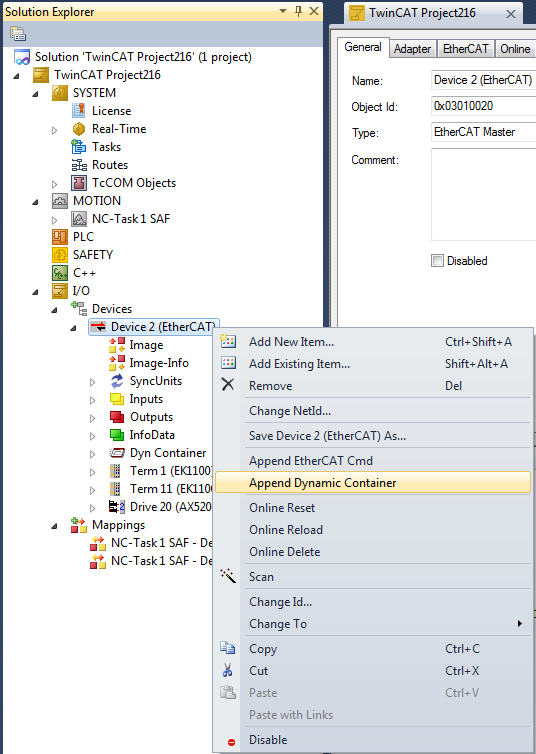The image size is (536, 754).
Task: Select Add Existing Item... entry
Action: [x=373, y=364]
